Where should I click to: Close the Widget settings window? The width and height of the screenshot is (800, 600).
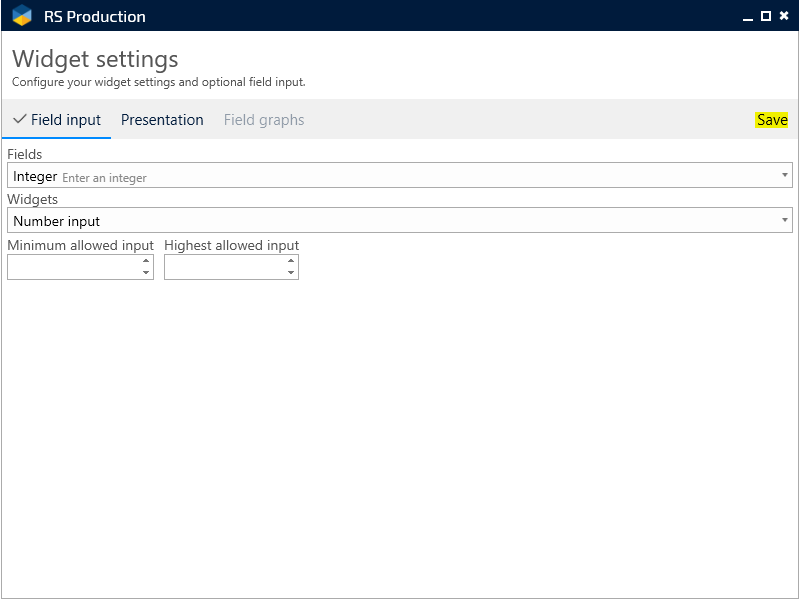coord(784,16)
